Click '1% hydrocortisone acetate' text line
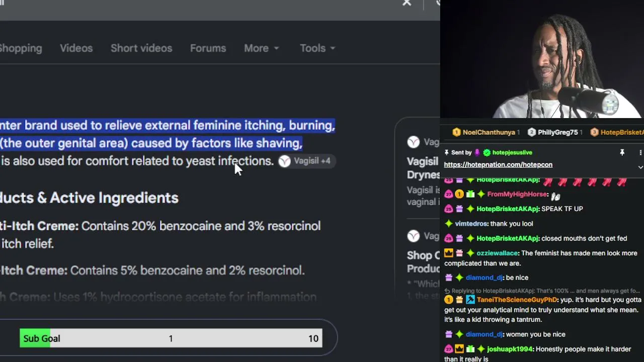The image size is (644, 362). click(x=158, y=297)
